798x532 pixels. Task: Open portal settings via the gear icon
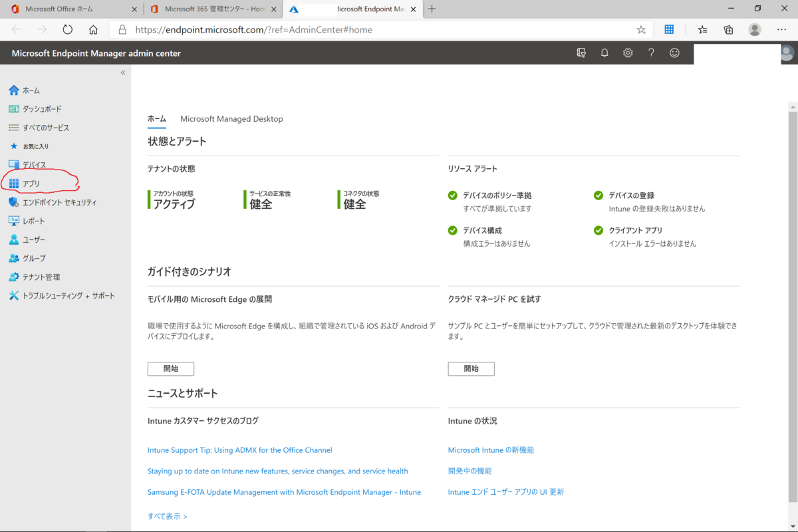pyautogui.click(x=627, y=53)
